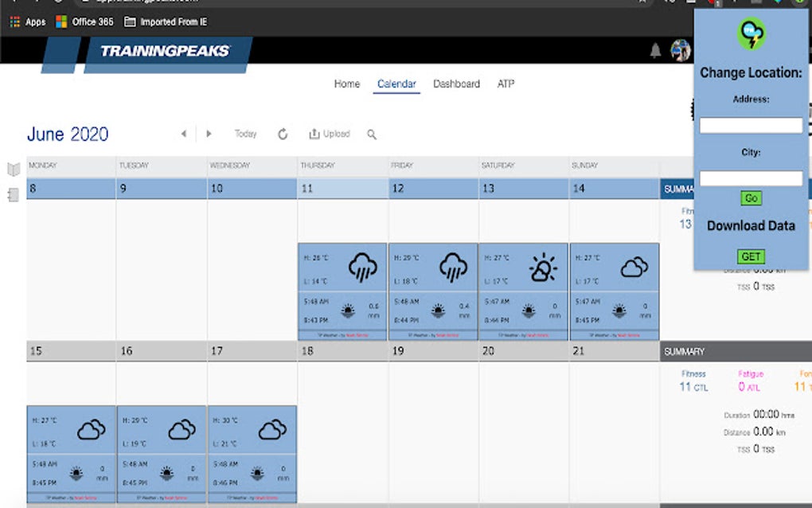Open the Office 365 bookmark
Screen dimensions: 812x508
click(84, 21)
